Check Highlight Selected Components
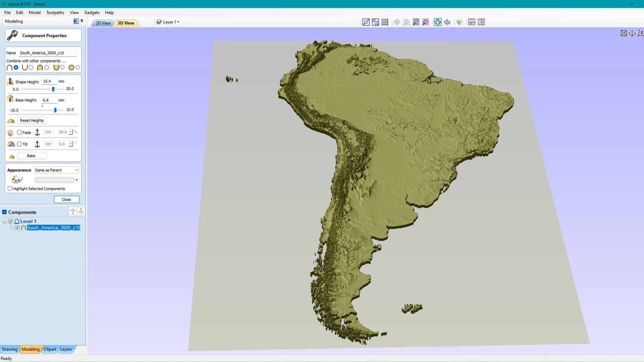This screenshot has height=362, width=644. tap(10, 189)
